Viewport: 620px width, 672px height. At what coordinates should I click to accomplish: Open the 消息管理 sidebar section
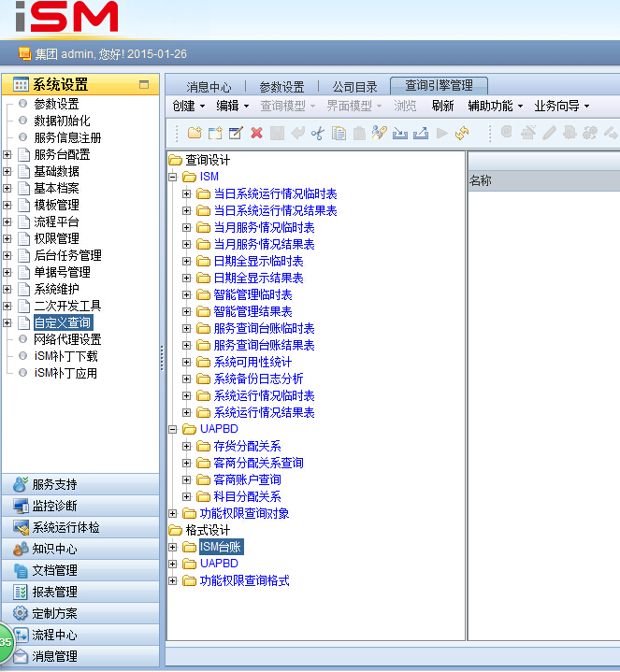tap(80, 656)
